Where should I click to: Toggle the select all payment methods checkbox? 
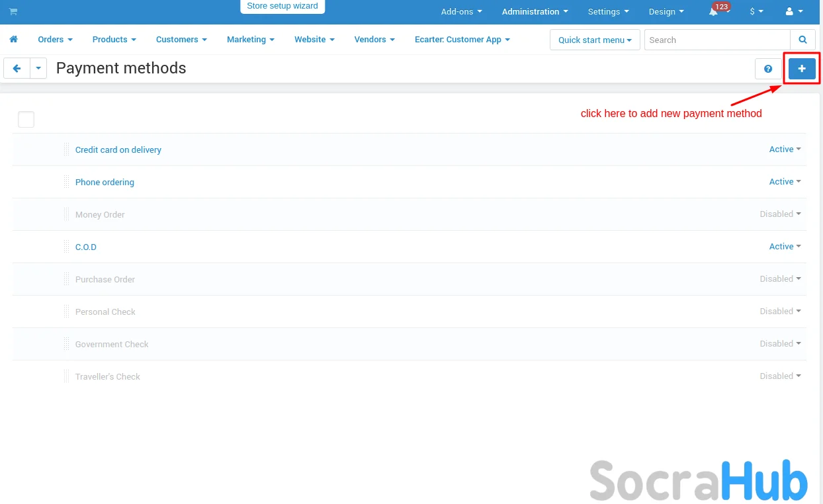click(26, 120)
